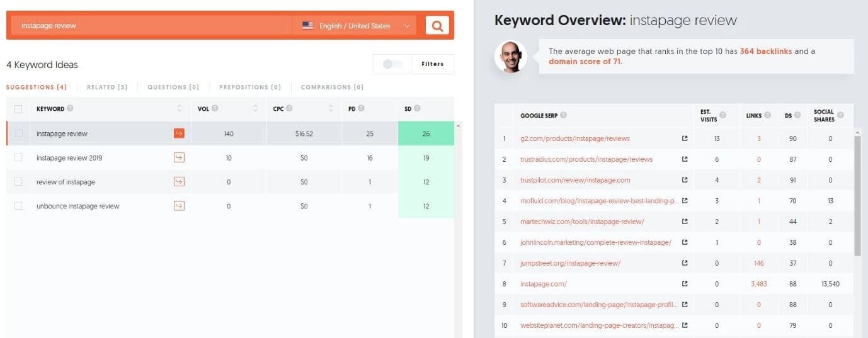Tick the select-all checkbox in keyword header
The image size is (868, 338).
coord(18,109)
